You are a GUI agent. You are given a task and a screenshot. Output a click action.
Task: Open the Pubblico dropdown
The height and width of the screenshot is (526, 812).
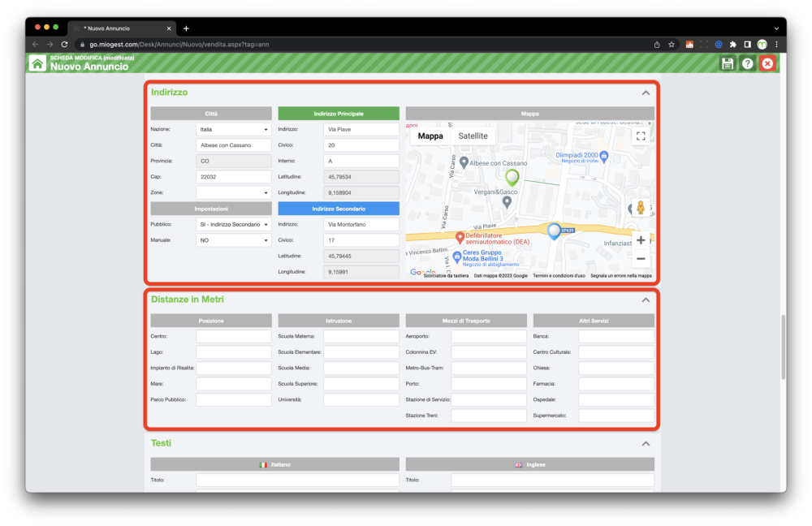pyautogui.click(x=234, y=225)
